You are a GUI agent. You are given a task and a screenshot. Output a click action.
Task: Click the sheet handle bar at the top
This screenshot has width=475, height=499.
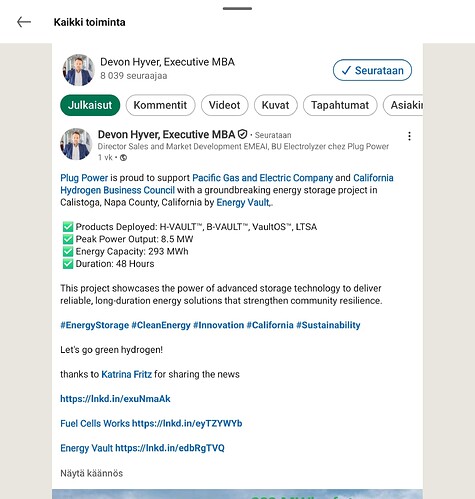[237, 9]
